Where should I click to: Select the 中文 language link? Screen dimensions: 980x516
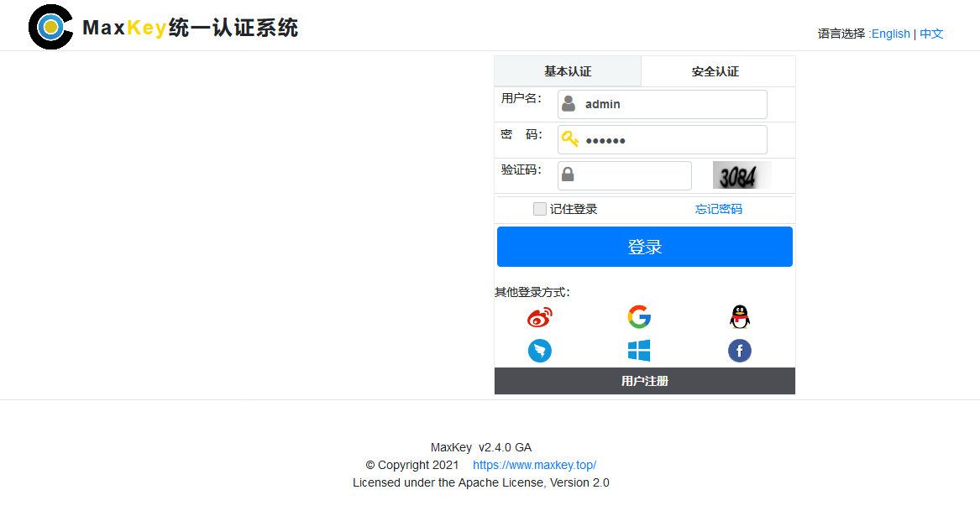tap(931, 34)
